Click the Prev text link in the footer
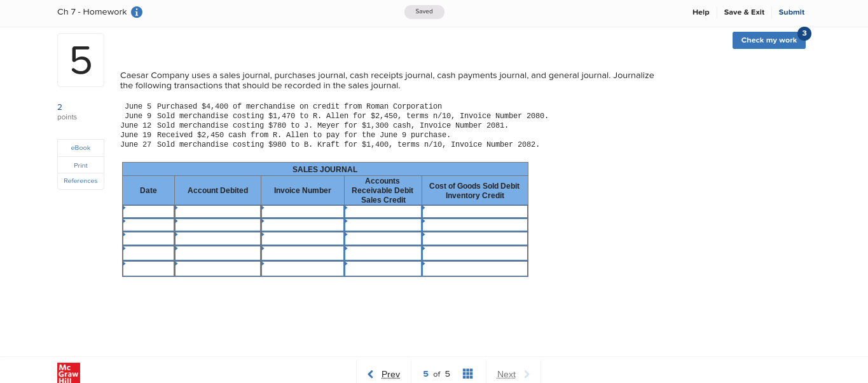 point(391,373)
